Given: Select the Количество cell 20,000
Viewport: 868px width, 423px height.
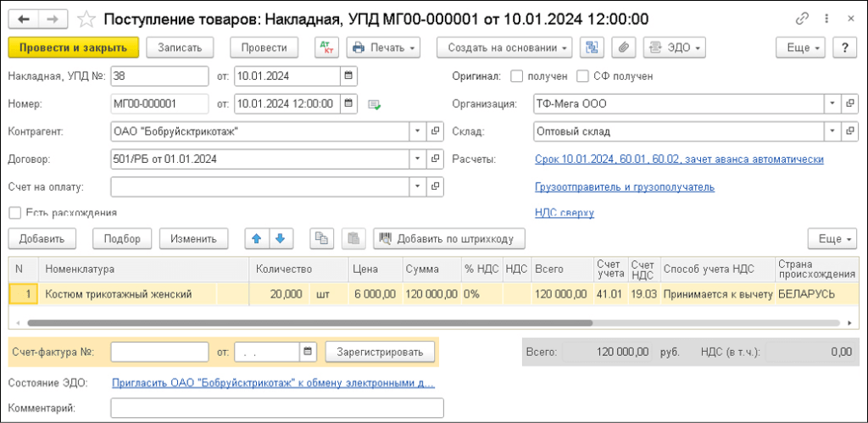Looking at the screenshot, I should tap(280, 294).
